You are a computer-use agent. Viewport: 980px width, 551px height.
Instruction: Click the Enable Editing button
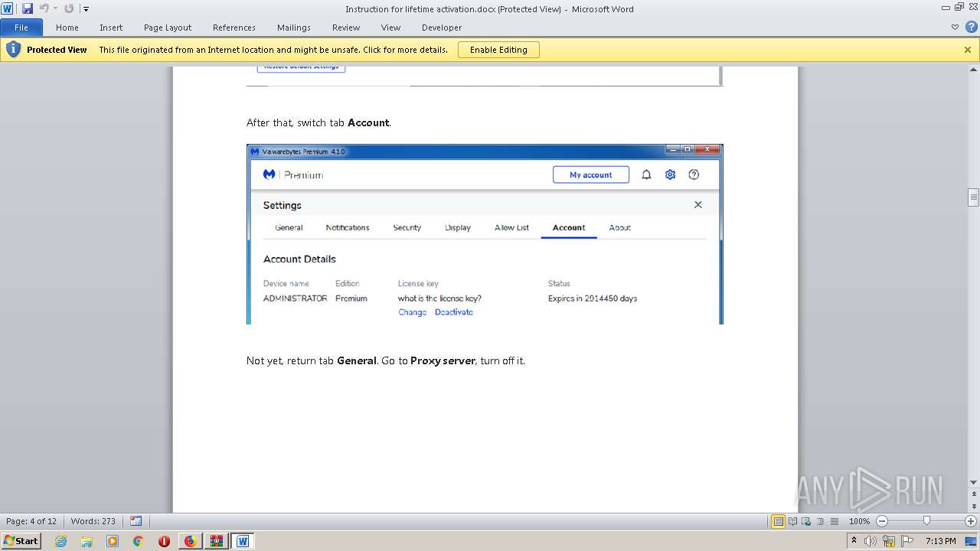(x=498, y=50)
